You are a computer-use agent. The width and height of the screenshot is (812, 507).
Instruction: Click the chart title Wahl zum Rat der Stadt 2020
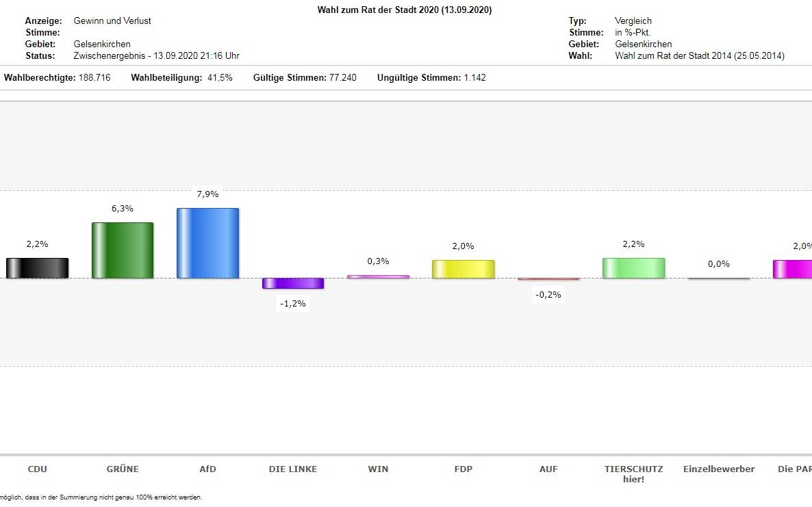[x=405, y=10]
